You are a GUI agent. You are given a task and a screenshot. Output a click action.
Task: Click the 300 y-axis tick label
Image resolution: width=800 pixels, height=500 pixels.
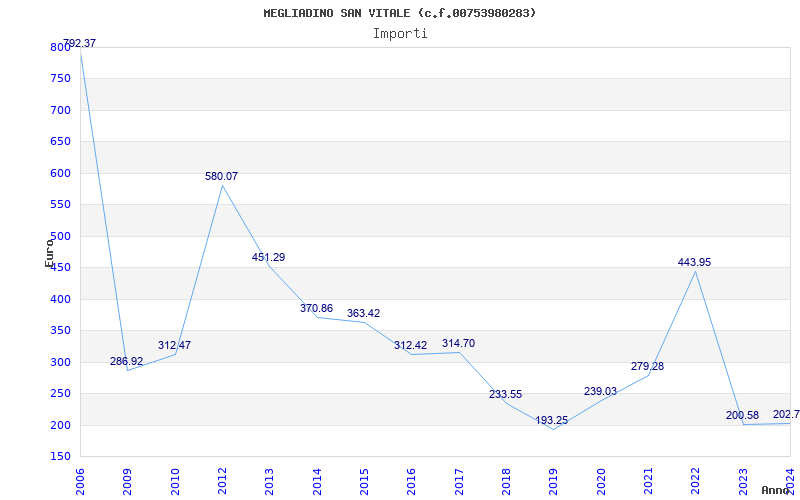(x=60, y=362)
